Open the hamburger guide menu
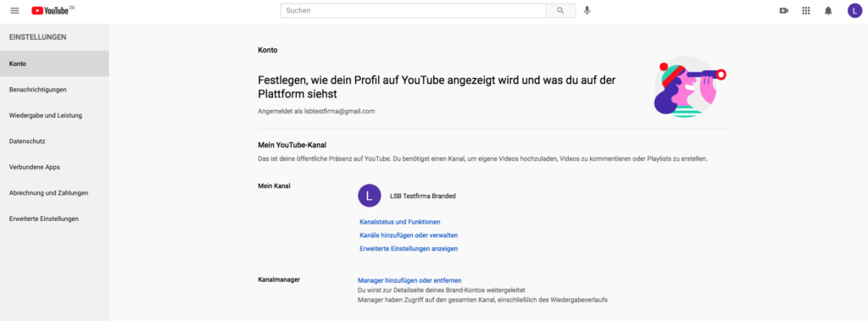This screenshot has width=868, height=321. click(14, 10)
